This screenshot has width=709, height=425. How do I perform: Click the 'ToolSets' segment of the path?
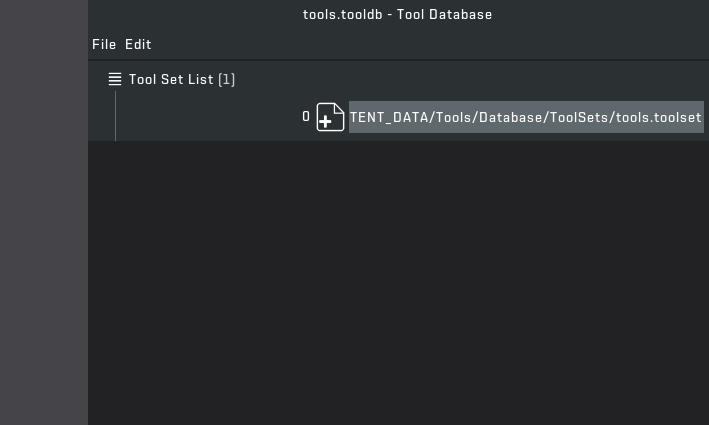[579, 118]
